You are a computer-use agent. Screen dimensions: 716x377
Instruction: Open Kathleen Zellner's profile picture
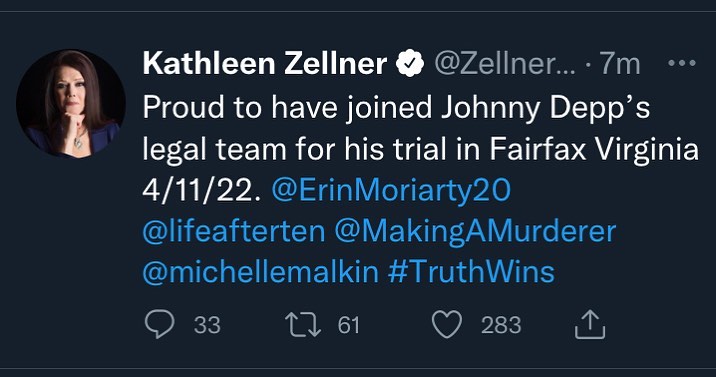tap(71, 104)
